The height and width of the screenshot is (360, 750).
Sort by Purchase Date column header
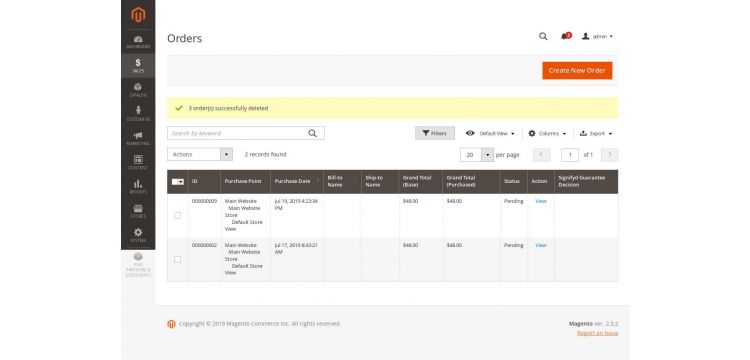[297, 182]
